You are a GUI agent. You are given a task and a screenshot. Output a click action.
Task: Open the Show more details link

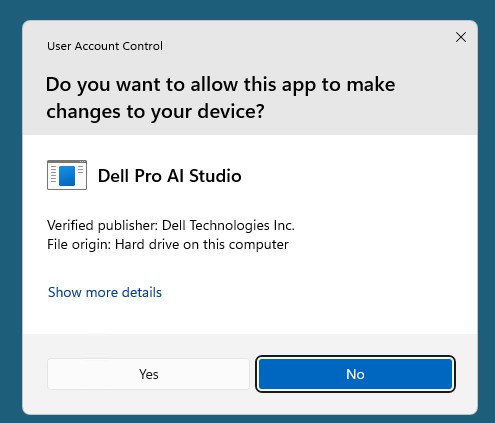pyautogui.click(x=105, y=292)
